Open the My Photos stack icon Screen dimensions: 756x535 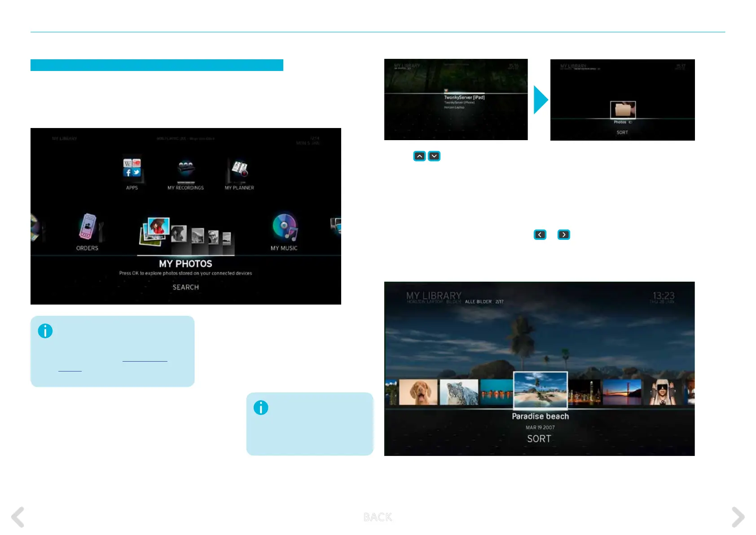[155, 231]
